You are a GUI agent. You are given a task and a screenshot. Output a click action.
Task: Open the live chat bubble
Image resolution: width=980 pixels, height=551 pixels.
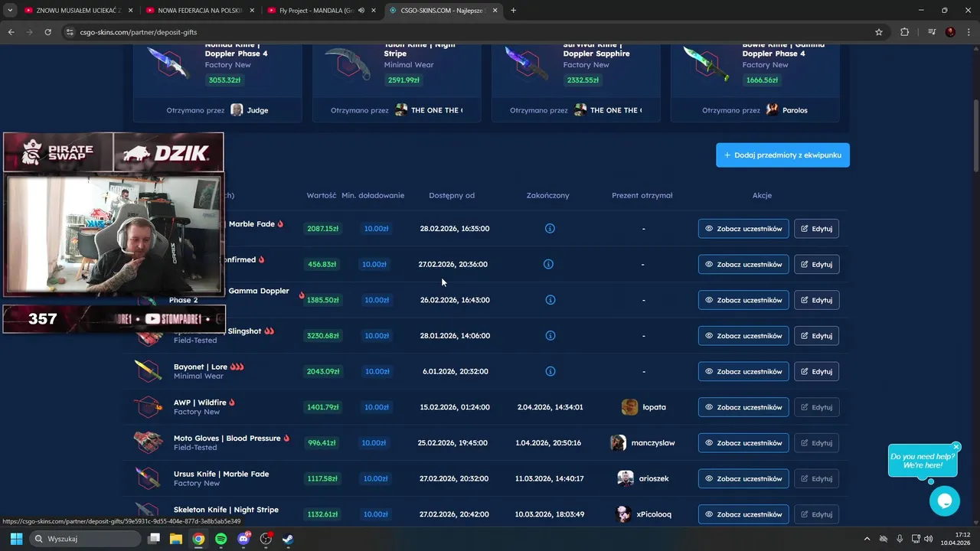[944, 501]
